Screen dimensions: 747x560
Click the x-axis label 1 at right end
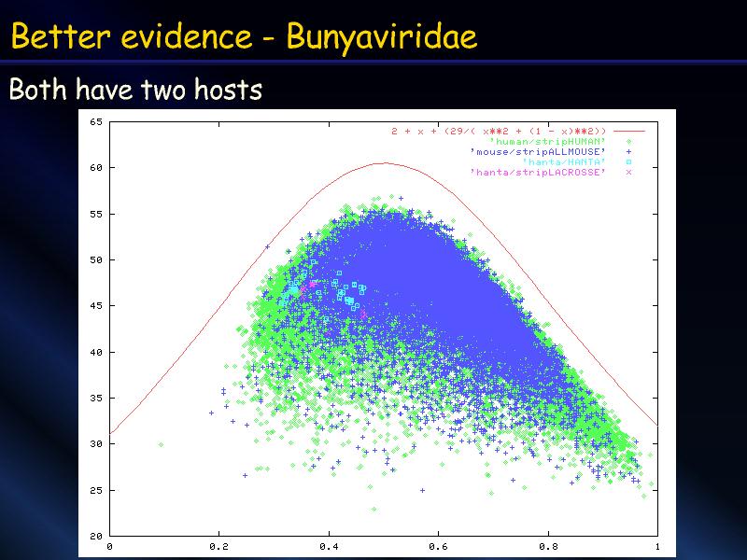tap(656, 546)
